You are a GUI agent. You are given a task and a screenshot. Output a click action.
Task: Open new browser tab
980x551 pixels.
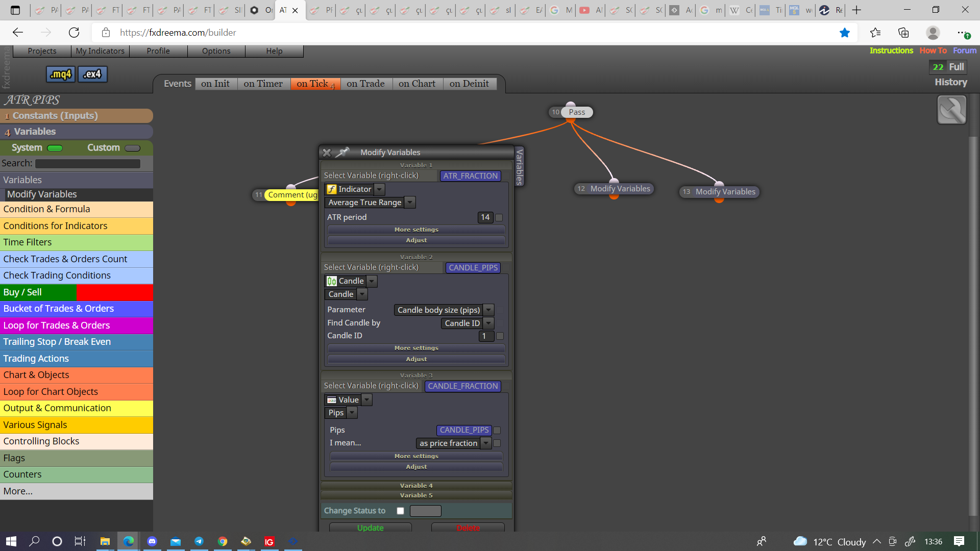(x=856, y=10)
